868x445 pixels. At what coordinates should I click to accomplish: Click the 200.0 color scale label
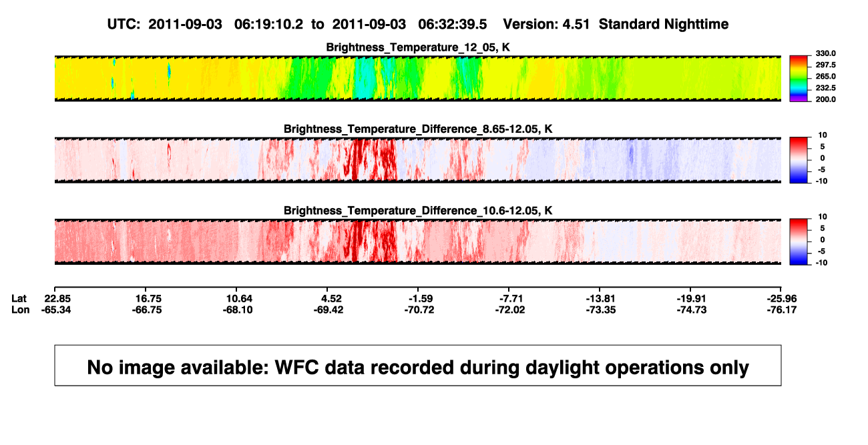[826, 99]
